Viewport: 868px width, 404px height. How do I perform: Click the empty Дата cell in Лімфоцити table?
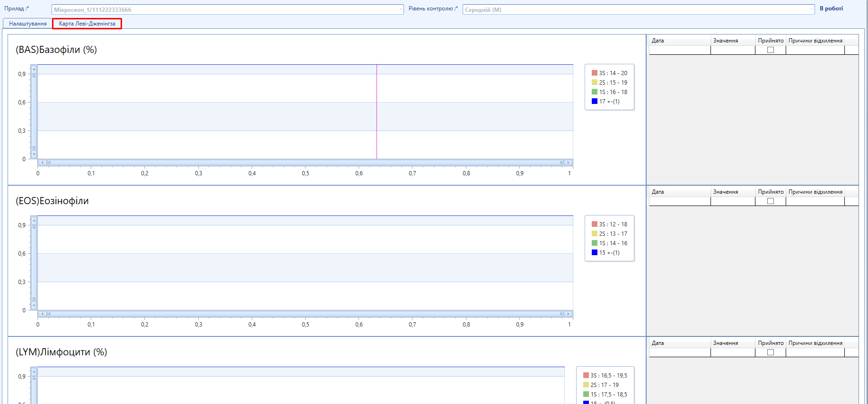click(x=680, y=352)
